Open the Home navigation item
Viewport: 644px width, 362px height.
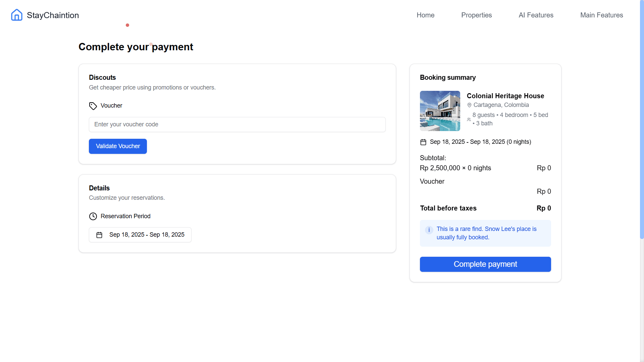pos(425,15)
